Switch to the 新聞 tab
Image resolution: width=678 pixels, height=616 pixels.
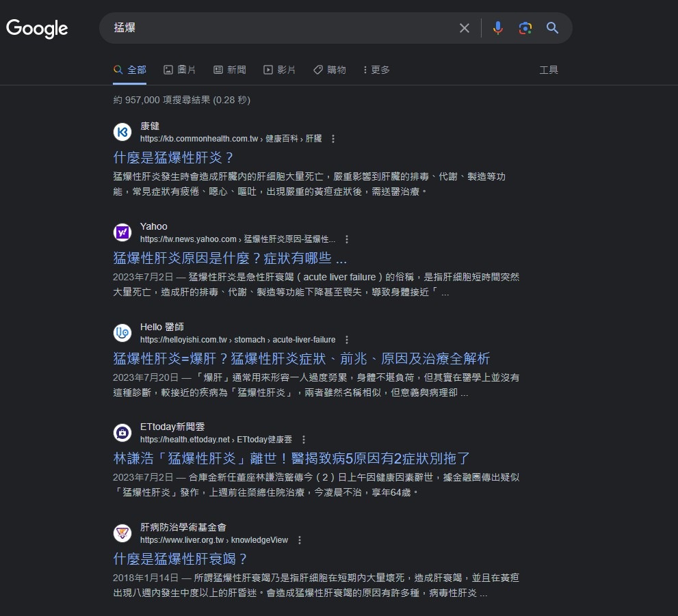tap(230, 70)
